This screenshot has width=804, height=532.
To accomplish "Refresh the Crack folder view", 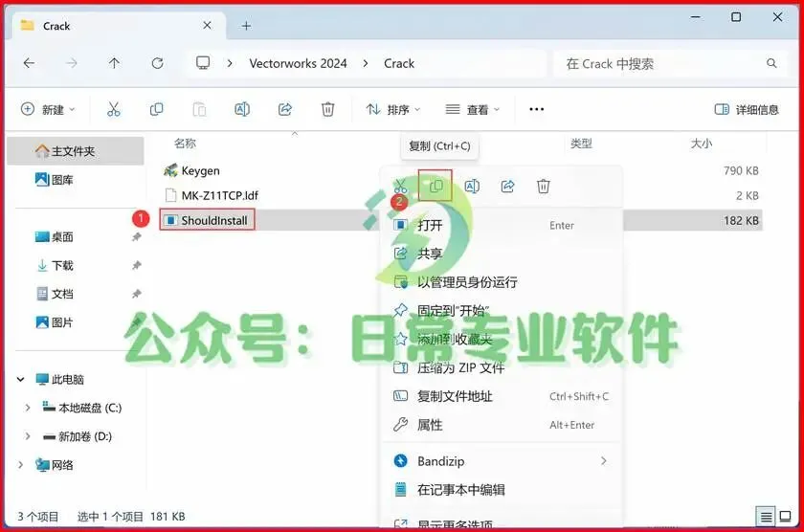I will 157,63.
